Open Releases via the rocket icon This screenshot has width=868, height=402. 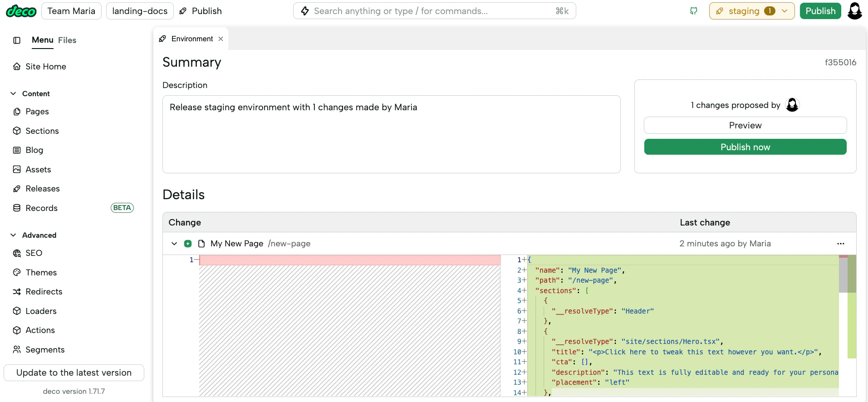point(17,189)
